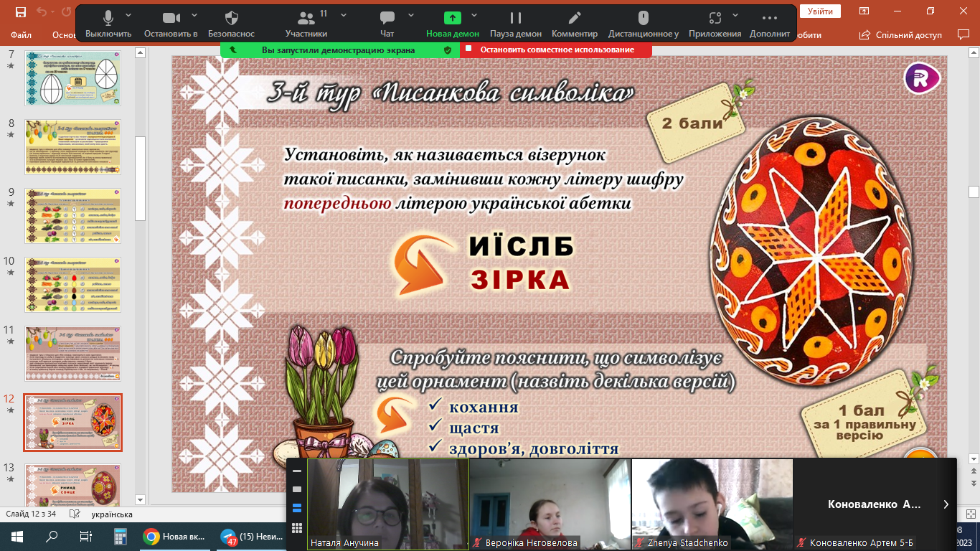The width and height of the screenshot is (980, 551).
Task: Stop video with camera icon
Action: point(171,24)
